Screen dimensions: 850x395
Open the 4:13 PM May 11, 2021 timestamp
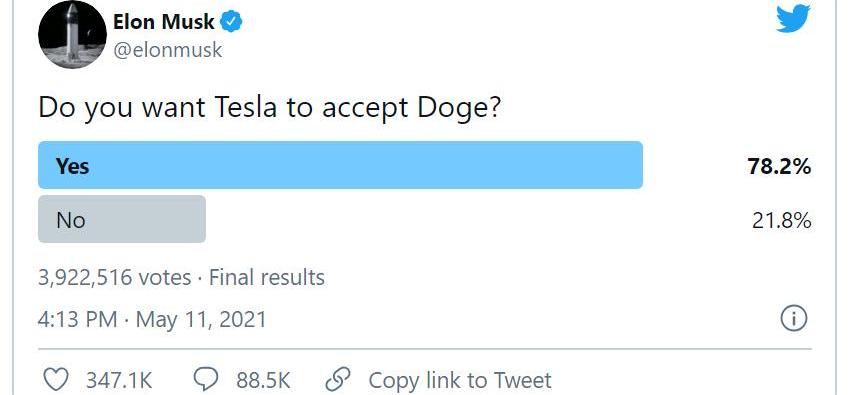[x=152, y=319]
